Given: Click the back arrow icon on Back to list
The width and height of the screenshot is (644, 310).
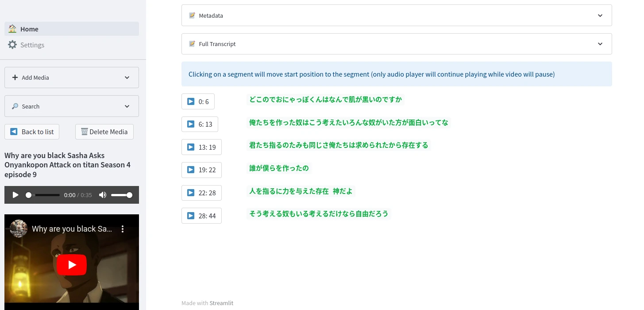Looking at the screenshot, I should [14, 132].
